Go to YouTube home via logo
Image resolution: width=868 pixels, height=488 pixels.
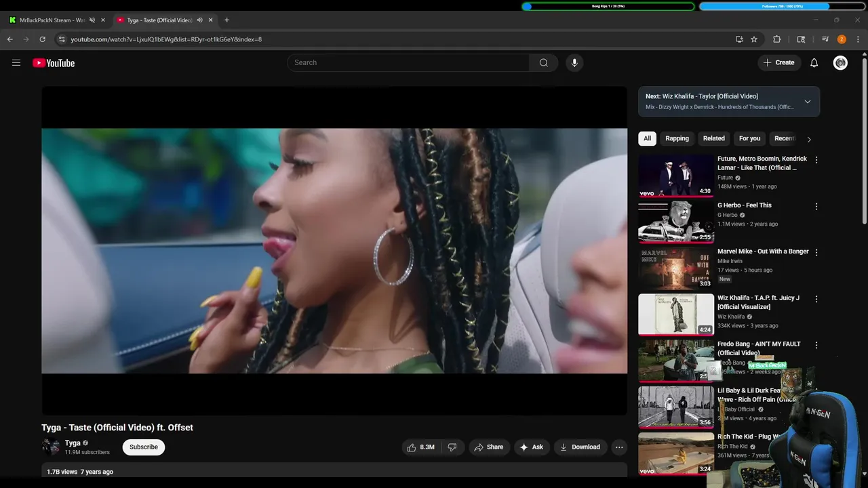pos(54,63)
